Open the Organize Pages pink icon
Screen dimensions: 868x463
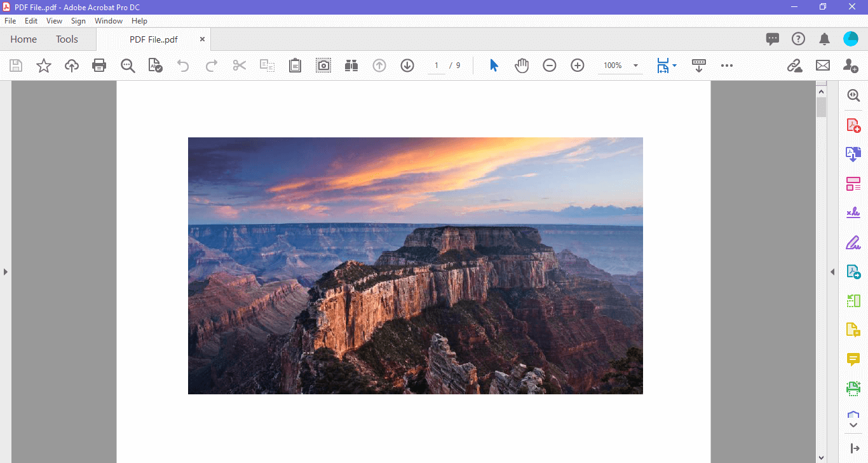[853, 184]
